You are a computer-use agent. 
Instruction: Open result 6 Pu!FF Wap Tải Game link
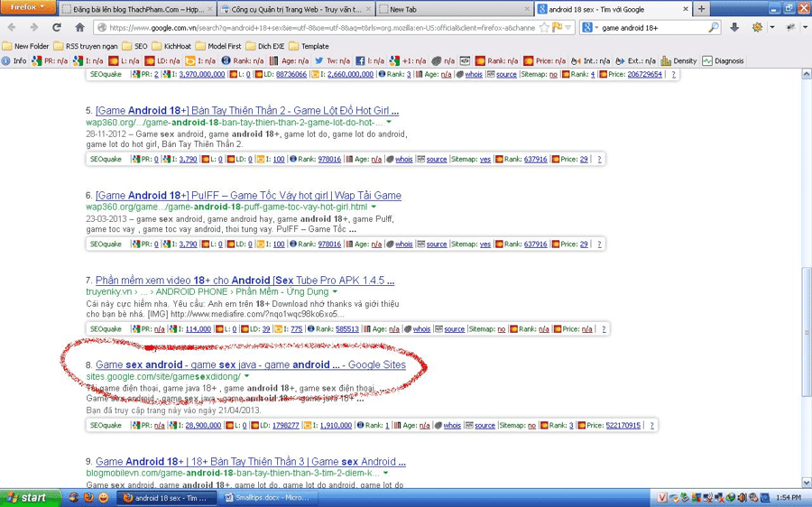[x=249, y=195]
